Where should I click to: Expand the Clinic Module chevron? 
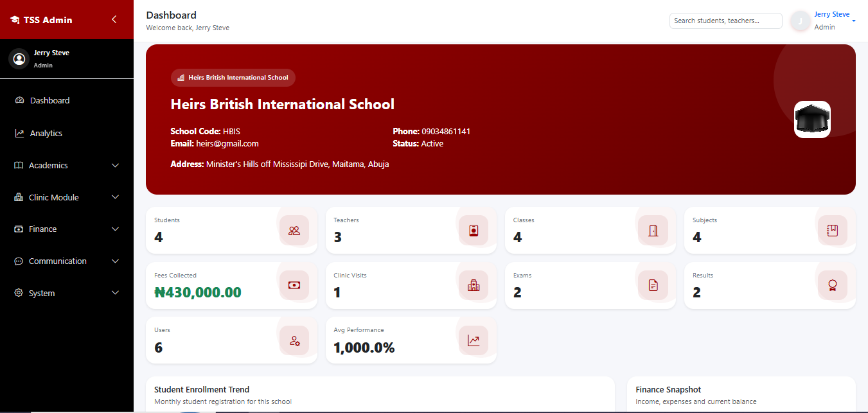coord(116,197)
